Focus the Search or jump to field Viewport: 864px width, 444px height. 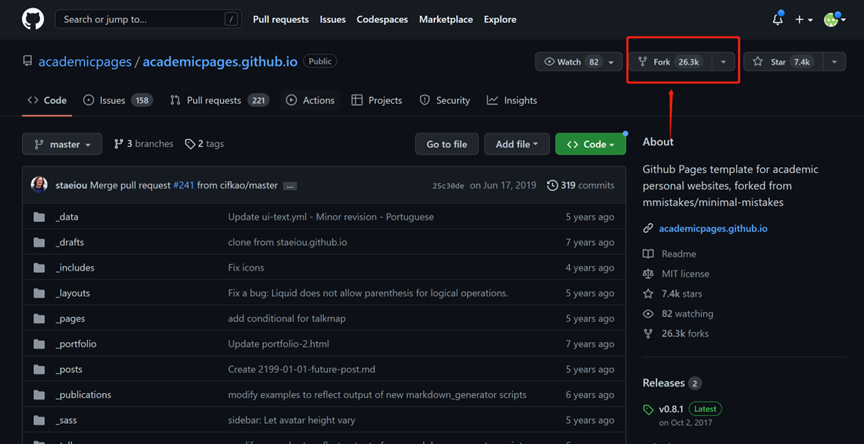tap(148, 19)
